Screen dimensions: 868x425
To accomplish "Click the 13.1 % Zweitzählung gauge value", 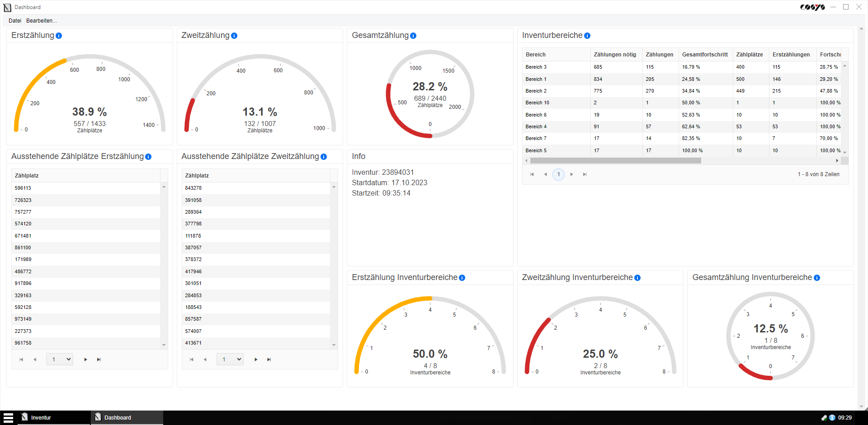I will point(260,112).
